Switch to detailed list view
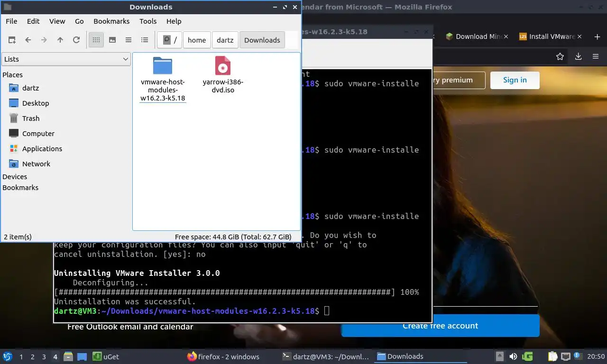This screenshot has width=607, height=364. 145,40
